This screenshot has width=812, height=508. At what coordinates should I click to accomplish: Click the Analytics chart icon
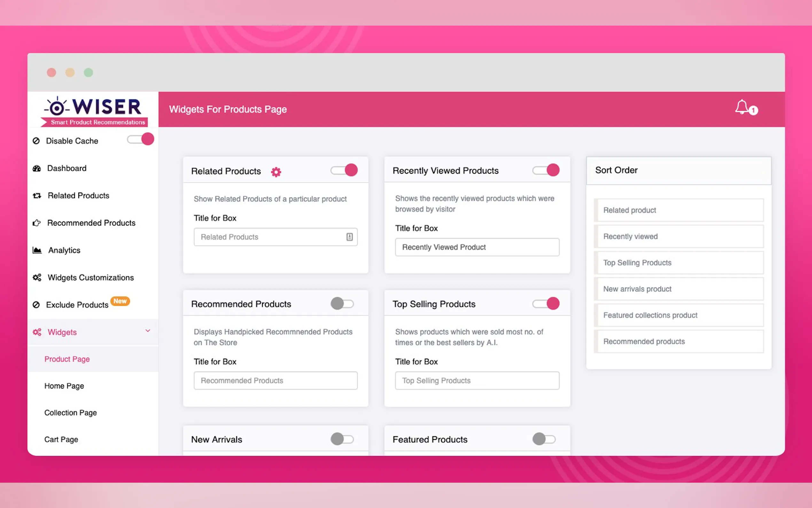(x=37, y=250)
